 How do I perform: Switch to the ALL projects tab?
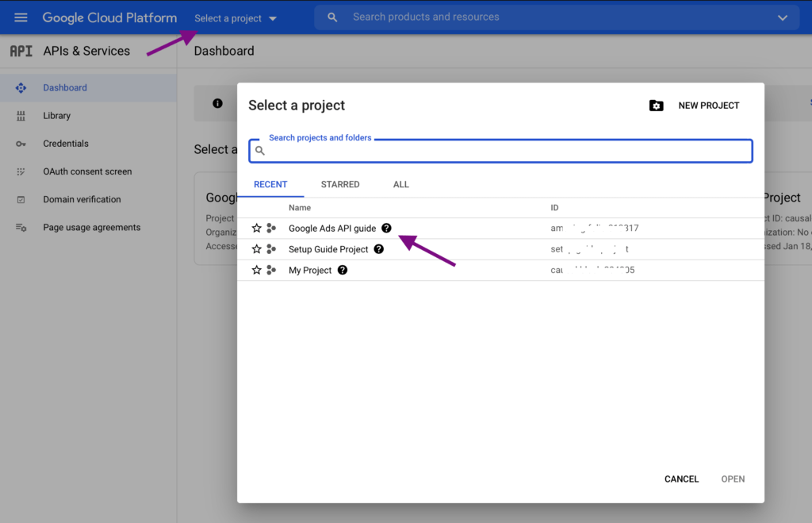point(400,184)
